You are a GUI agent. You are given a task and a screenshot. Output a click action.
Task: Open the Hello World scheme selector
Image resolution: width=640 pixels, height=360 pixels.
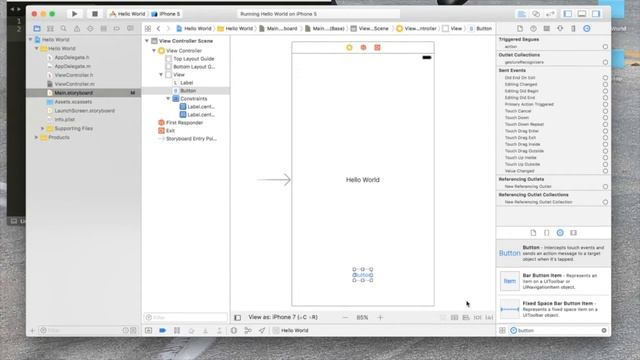127,14
